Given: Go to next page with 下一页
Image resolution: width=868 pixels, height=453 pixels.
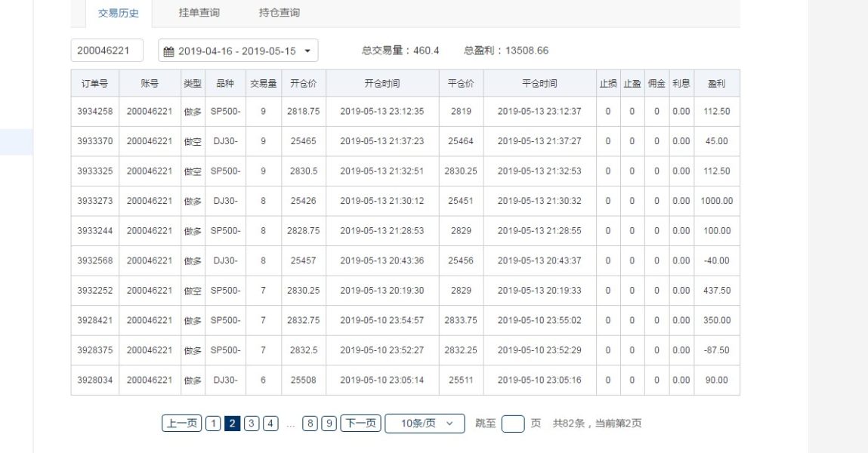Looking at the screenshot, I should [360, 424].
